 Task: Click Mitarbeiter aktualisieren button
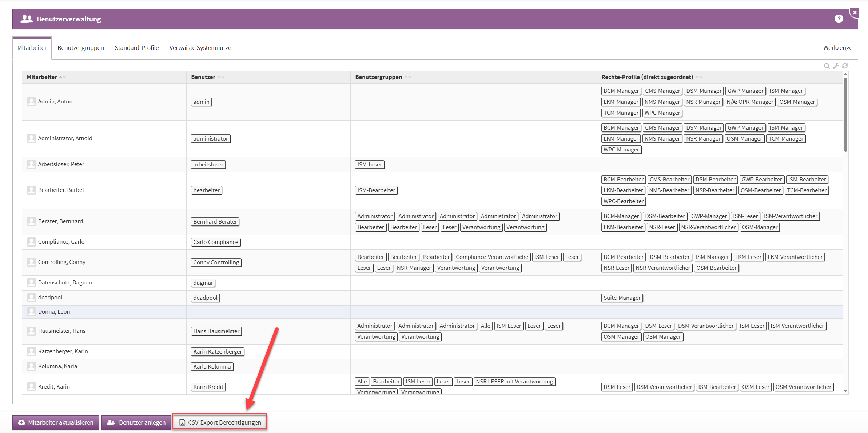56,422
